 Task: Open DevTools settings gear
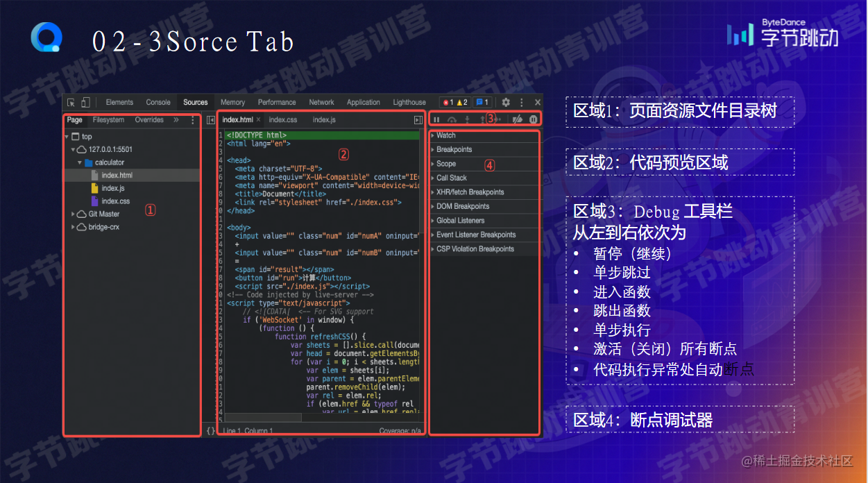pyautogui.click(x=506, y=102)
